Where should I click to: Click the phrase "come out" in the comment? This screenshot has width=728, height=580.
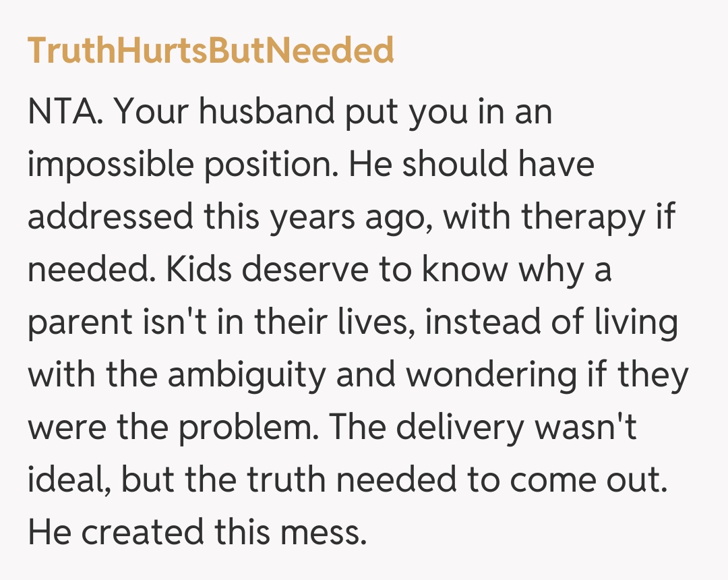pyautogui.click(x=588, y=480)
